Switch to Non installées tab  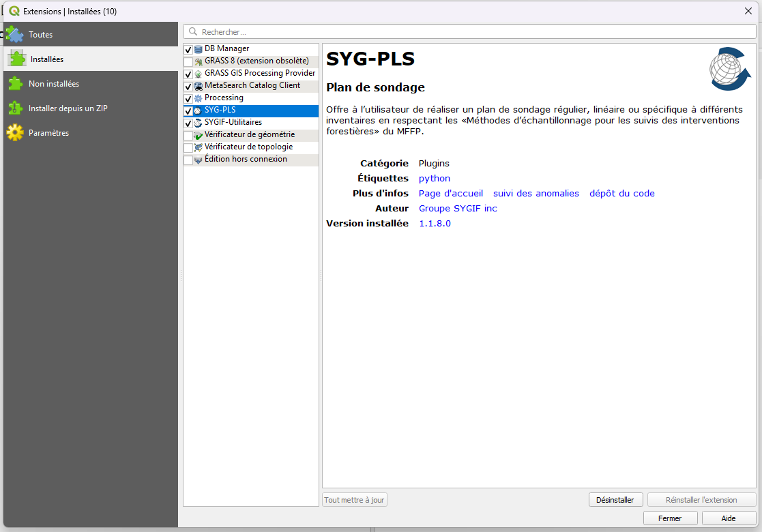coord(53,84)
